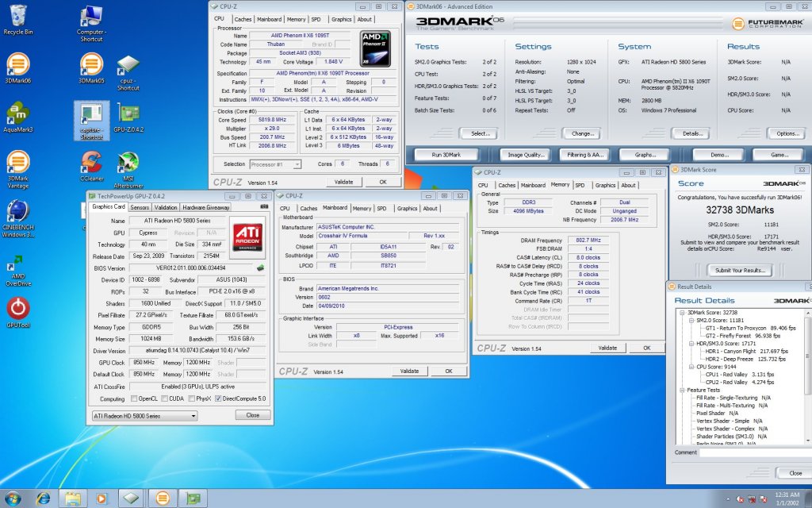Switch to the Sensors tab in GPU-Z
The height and width of the screenshot is (508, 812).
[140, 207]
